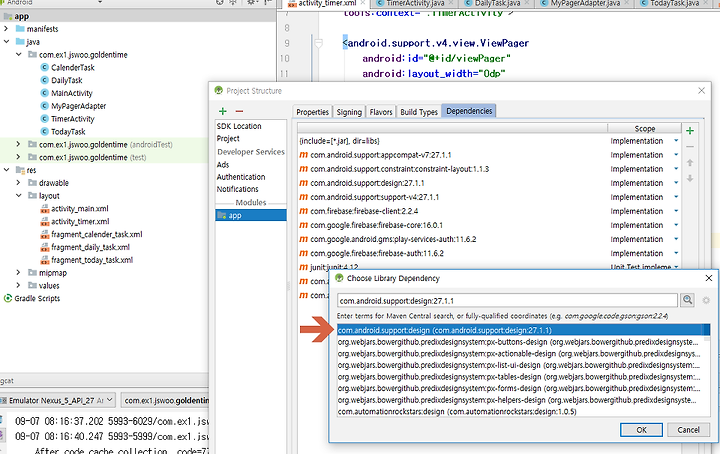720x454 pixels.
Task: Select Authentication in sidebar
Action: click(241, 177)
